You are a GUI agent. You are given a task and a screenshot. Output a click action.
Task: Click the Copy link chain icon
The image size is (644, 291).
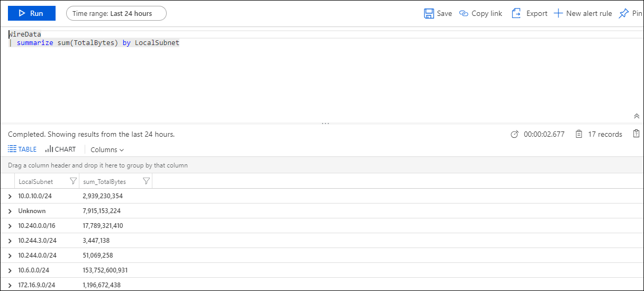click(464, 13)
